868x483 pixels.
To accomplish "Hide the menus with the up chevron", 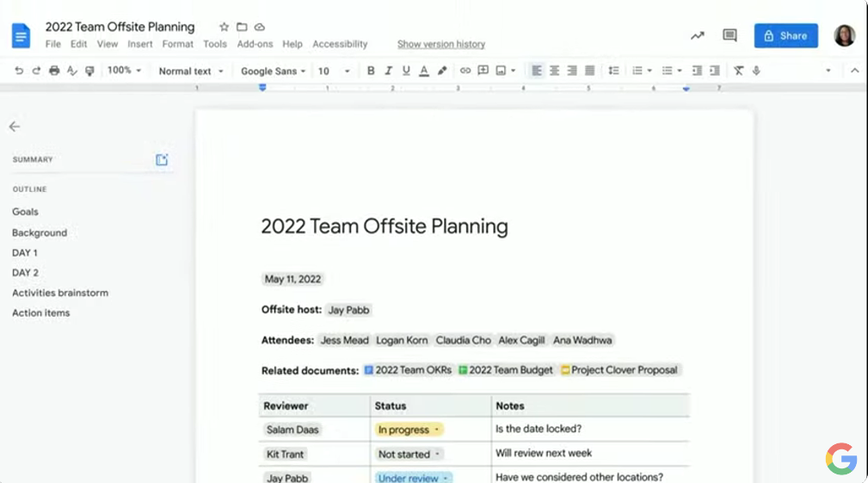I will tap(855, 71).
